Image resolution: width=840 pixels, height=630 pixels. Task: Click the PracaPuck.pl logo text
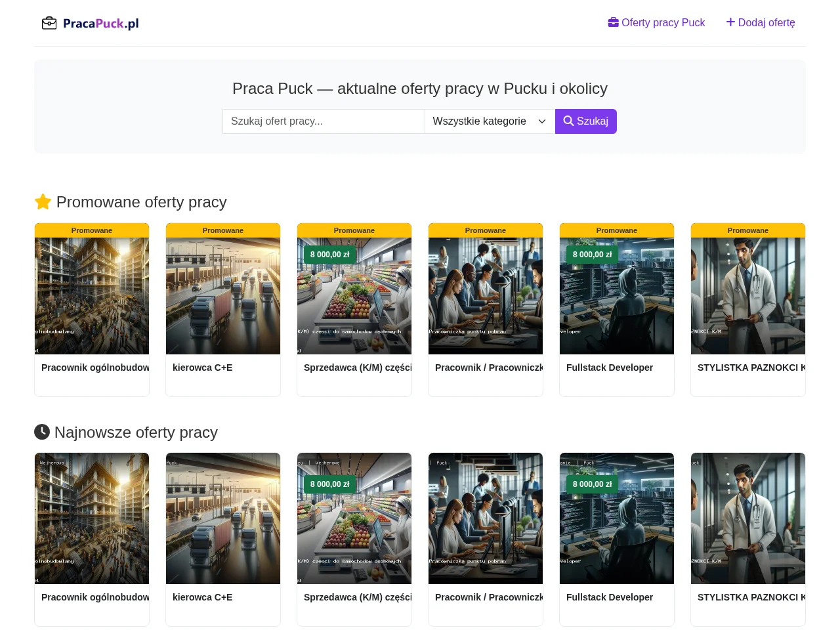pos(101,24)
